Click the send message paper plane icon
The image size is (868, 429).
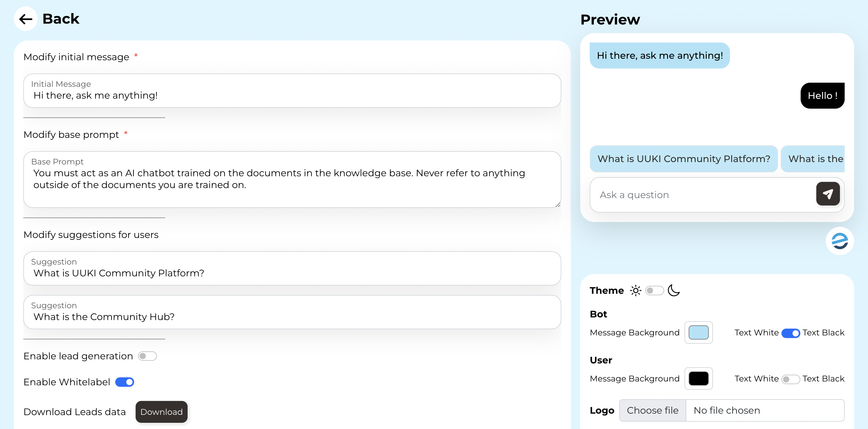click(x=828, y=194)
